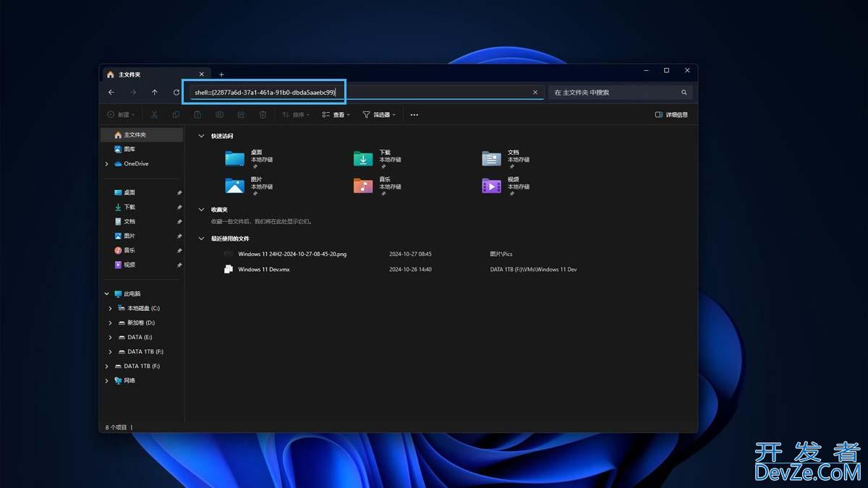The height and width of the screenshot is (488, 868).
Task: Expand the DATA (E:) chevron
Action: 111,338
